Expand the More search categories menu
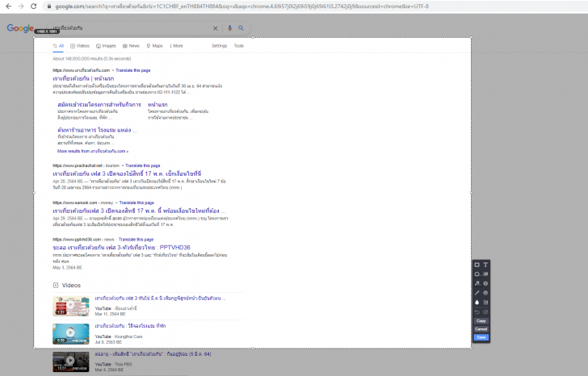 [x=176, y=46]
